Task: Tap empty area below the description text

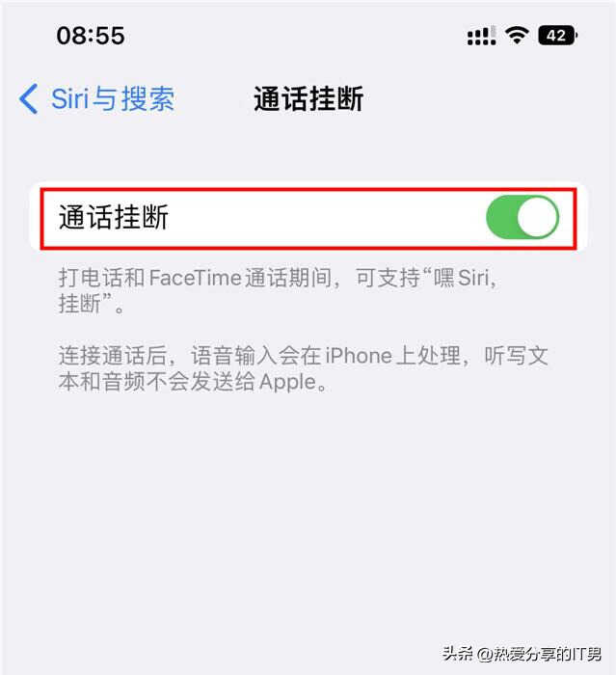Action: pyautogui.click(x=308, y=517)
